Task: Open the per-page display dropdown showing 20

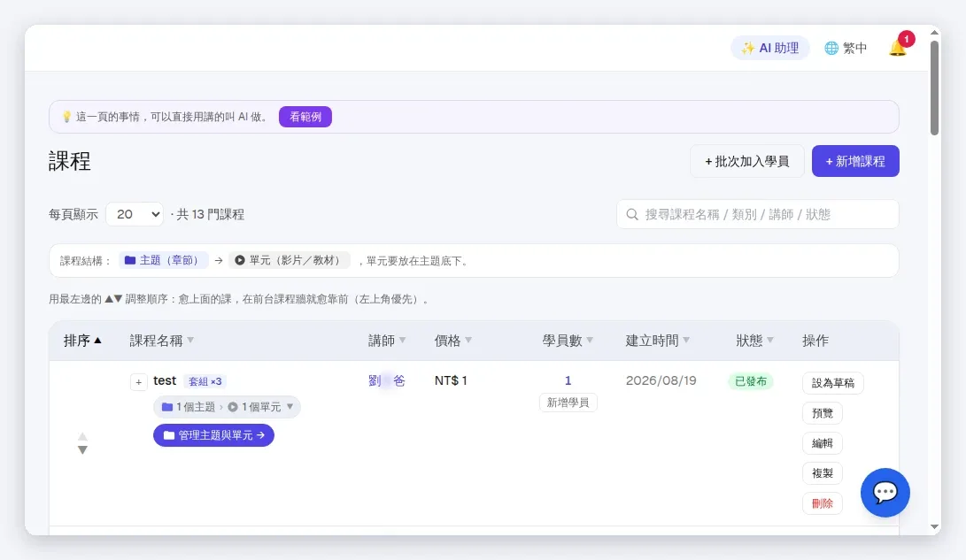Action: [x=135, y=214]
